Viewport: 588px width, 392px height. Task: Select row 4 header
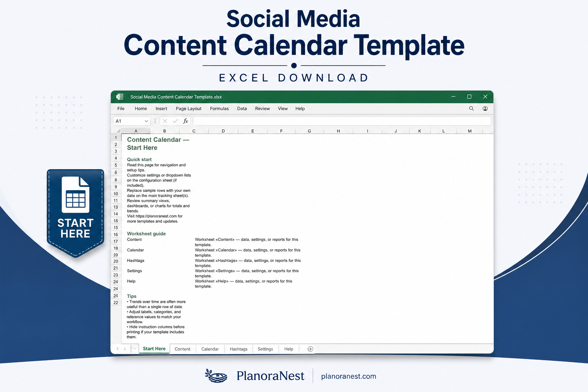116,158
